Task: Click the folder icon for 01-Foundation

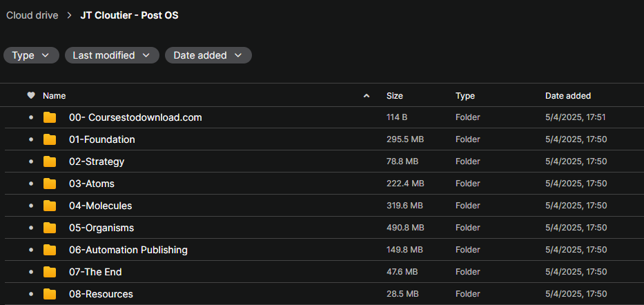Action: pyautogui.click(x=50, y=139)
